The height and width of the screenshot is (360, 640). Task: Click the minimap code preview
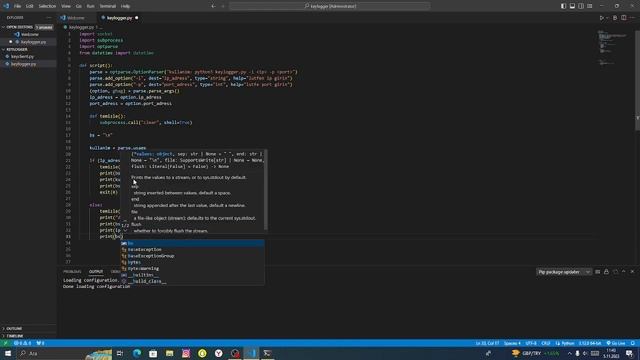(613, 47)
